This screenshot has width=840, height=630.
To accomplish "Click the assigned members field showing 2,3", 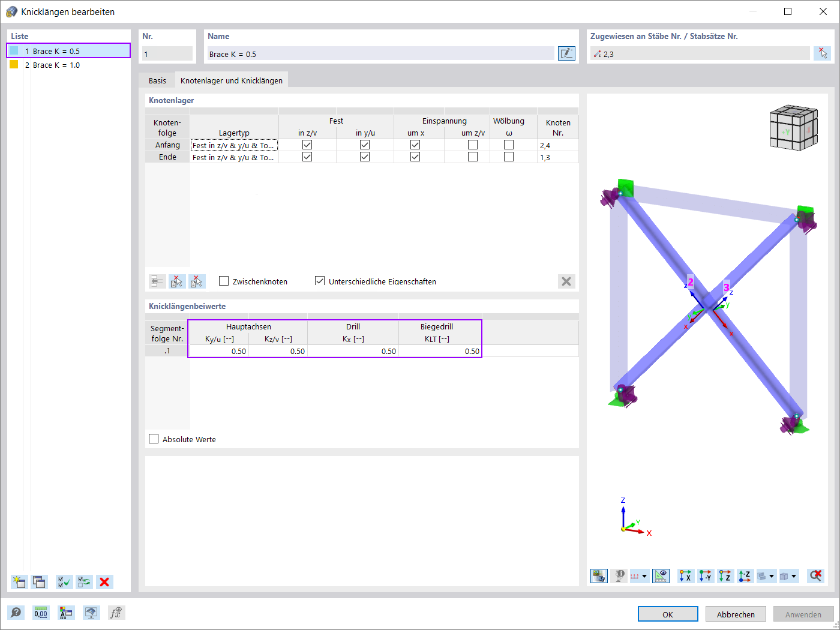I will pos(700,54).
